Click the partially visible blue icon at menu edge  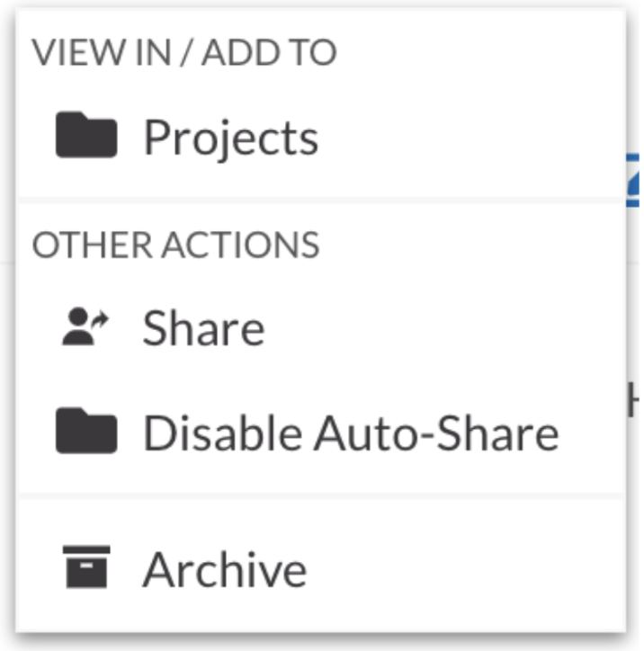pos(633,180)
